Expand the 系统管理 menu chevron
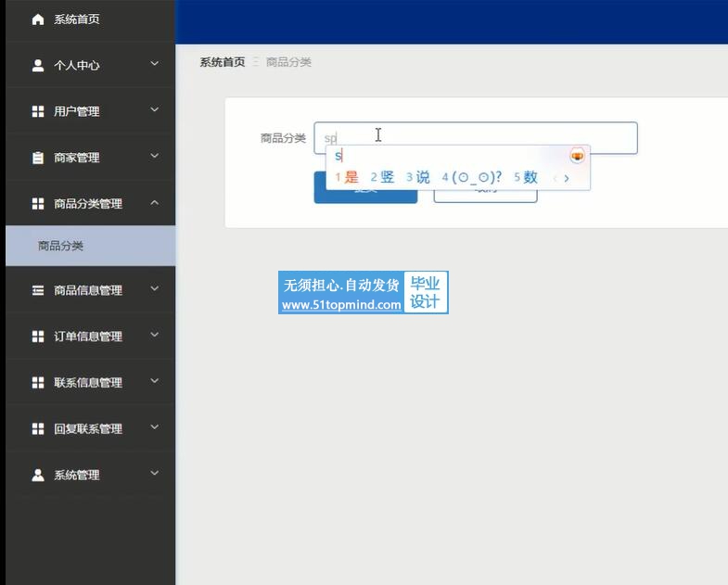 click(155, 473)
